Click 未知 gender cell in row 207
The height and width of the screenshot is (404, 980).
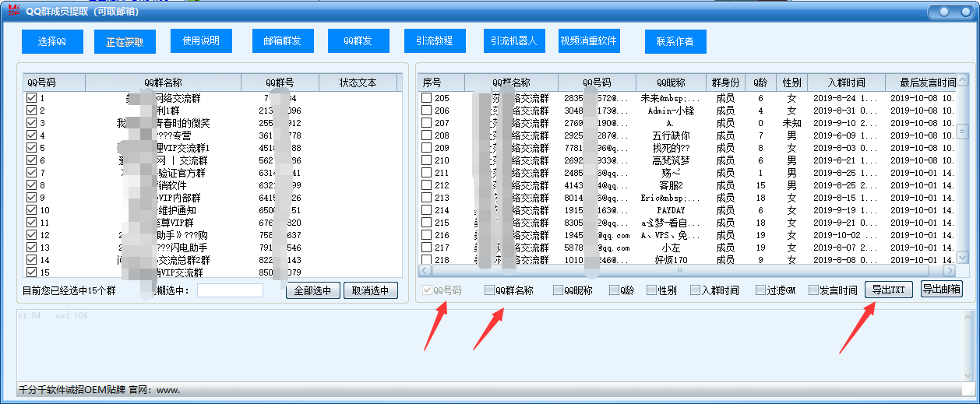tap(791, 123)
